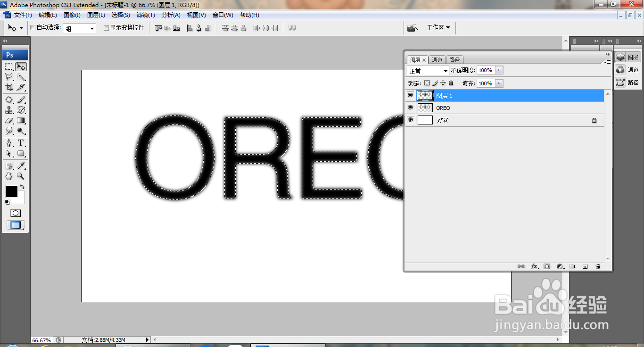Select the Path Selection tool

9,154
